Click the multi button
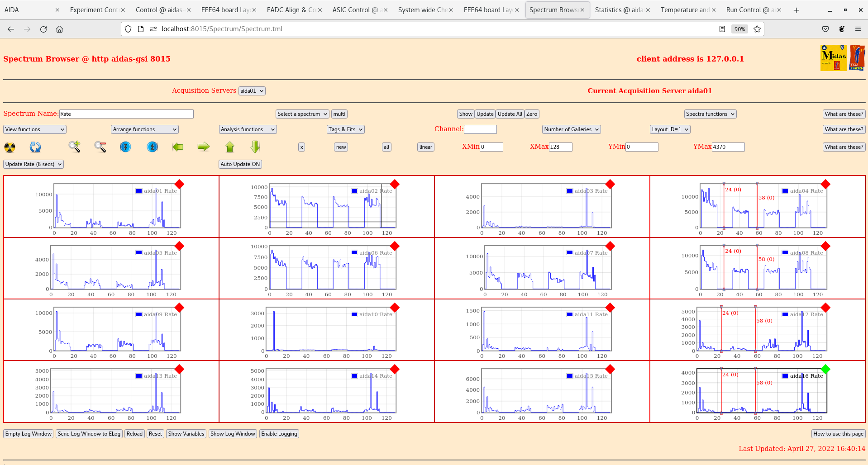This screenshot has width=868, height=465. pyautogui.click(x=339, y=114)
